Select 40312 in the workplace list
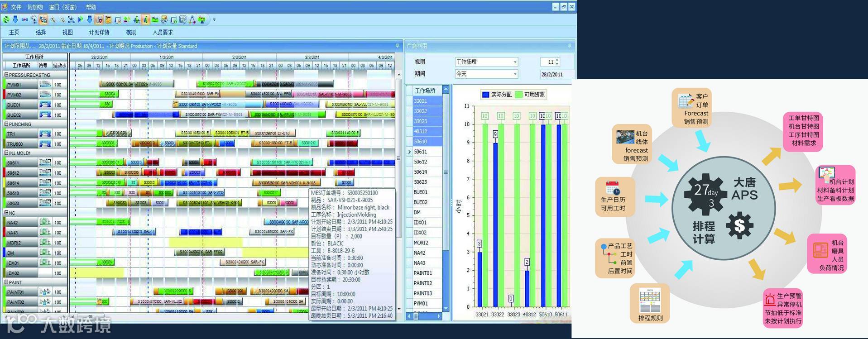868x339 pixels. (427, 131)
